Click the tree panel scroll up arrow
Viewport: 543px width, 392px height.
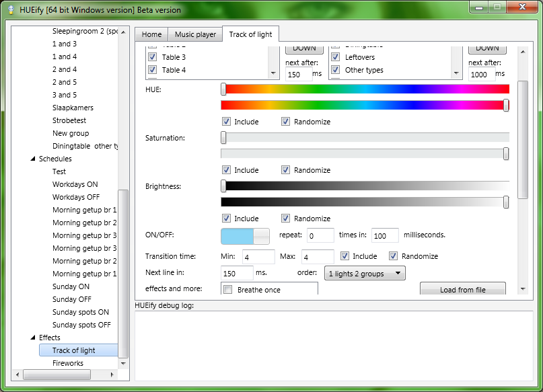pyautogui.click(x=123, y=32)
